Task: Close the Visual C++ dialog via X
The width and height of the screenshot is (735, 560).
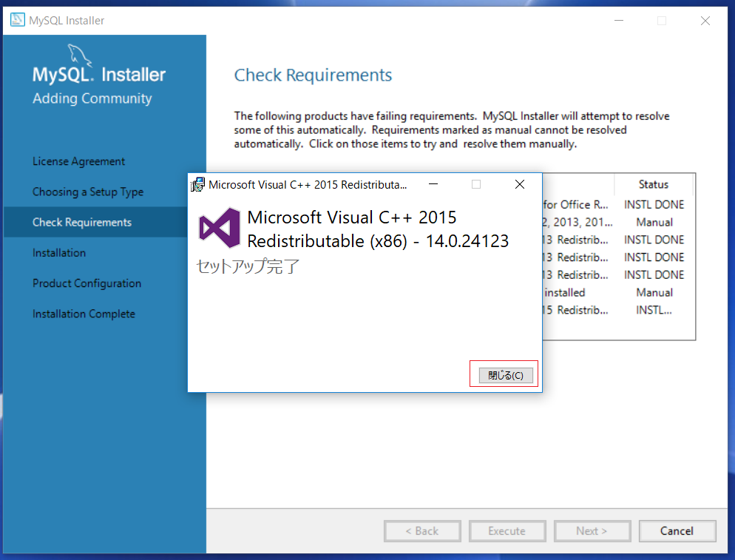Action: click(520, 184)
